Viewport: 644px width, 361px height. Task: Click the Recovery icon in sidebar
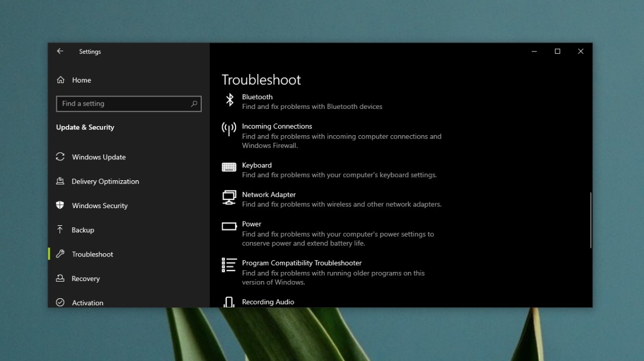click(60, 278)
